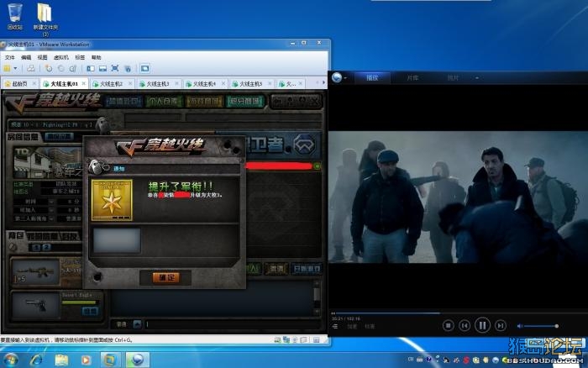This screenshot has width=588, height=368.
Task: Adjust the media player volume slider
Action: pyautogui.click(x=541, y=326)
